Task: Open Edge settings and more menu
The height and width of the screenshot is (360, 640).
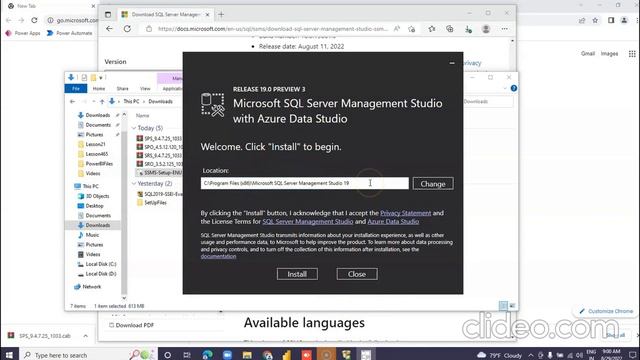Action: click(504, 29)
